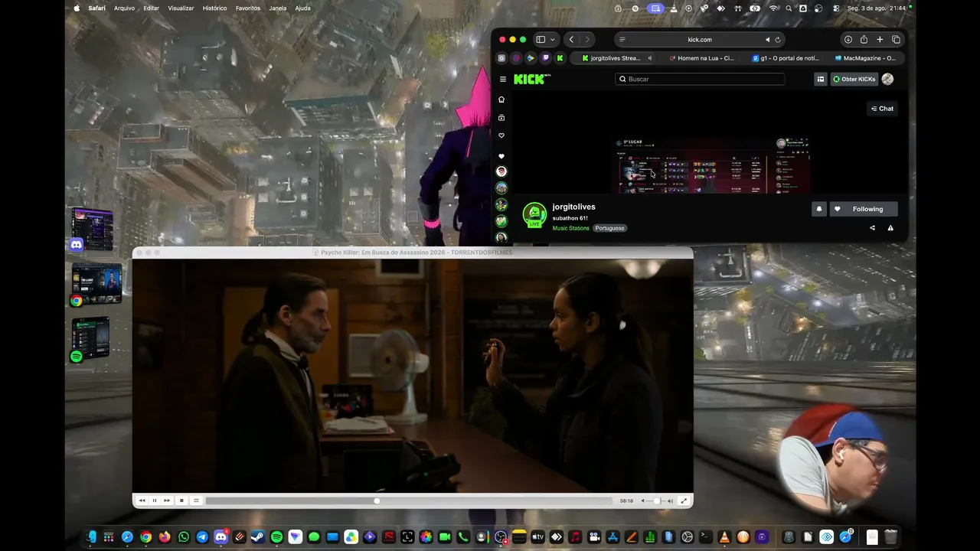This screenshot has width=980, height=551.
Task: Report the stream via warning icon
Action: (890, 228)
